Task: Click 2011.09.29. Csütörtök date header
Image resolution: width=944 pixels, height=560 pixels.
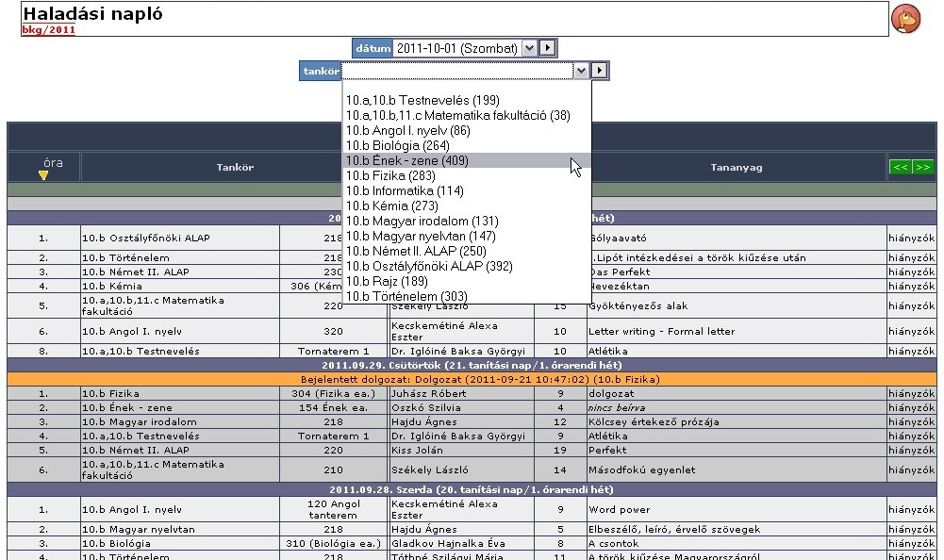Action: pyautogui.click(x=472, y=365)
